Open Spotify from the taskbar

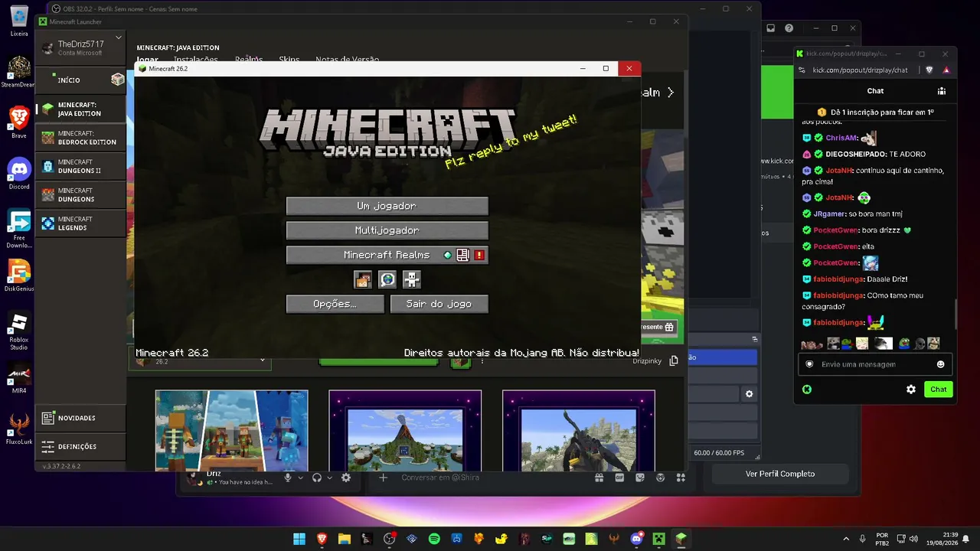434,539
